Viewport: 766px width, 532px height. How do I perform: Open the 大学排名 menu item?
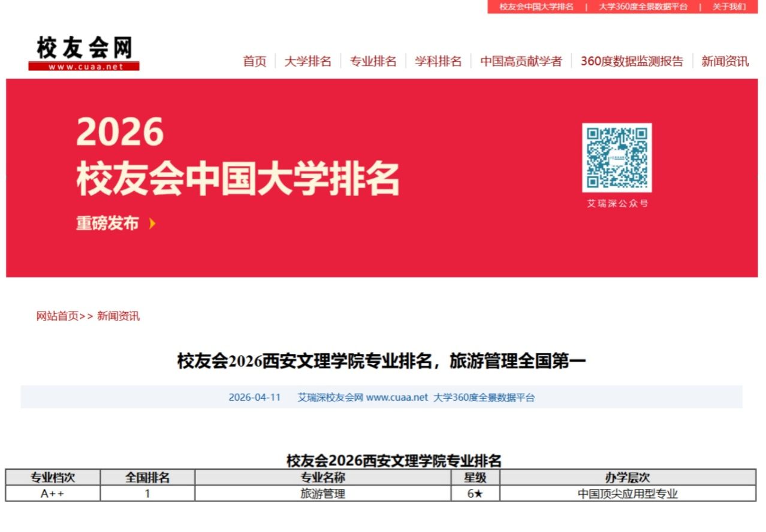(307, 61)
